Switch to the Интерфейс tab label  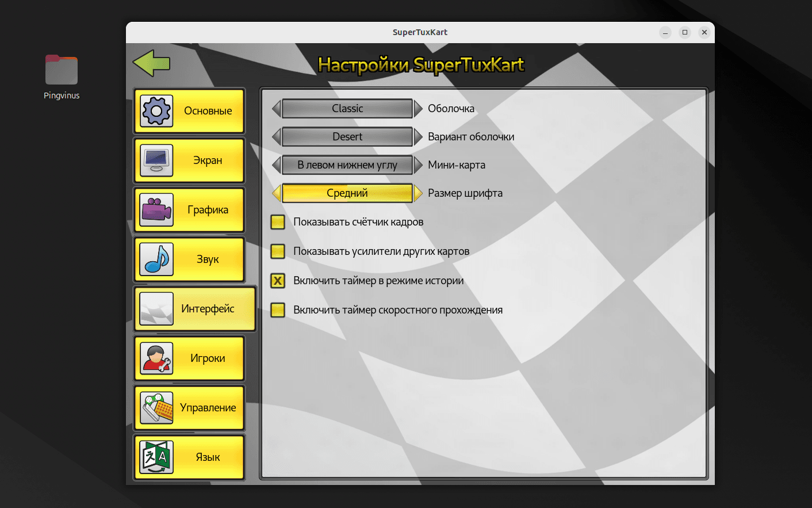[208, 309]
